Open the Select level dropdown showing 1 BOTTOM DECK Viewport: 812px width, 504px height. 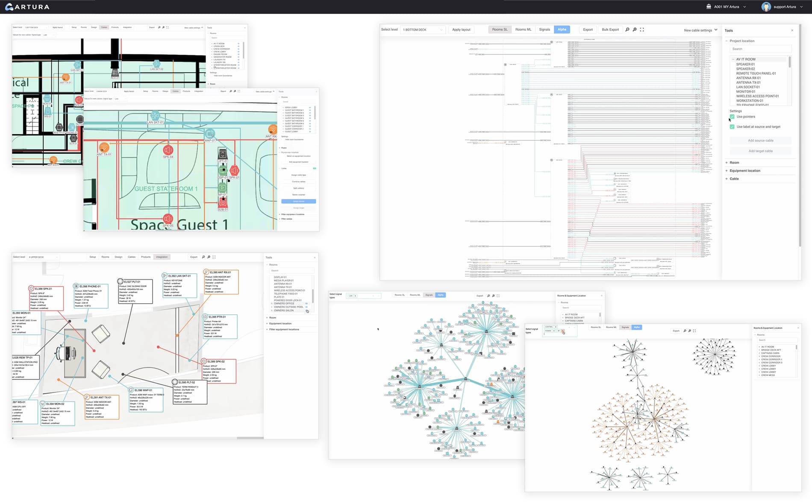(422, 29)
